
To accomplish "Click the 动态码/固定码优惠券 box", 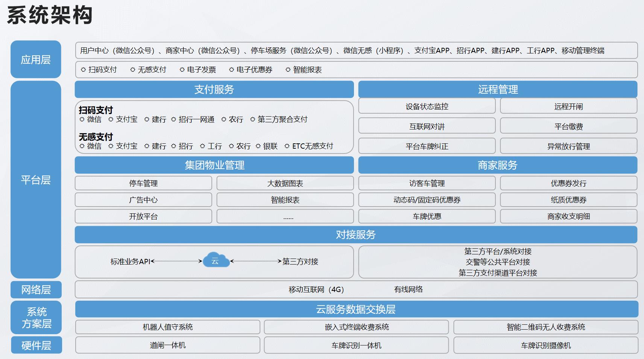I will tap(427, 199).
